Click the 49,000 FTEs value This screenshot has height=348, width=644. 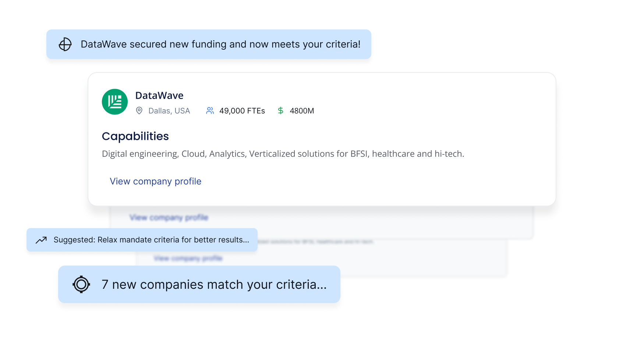coord(242,111)
